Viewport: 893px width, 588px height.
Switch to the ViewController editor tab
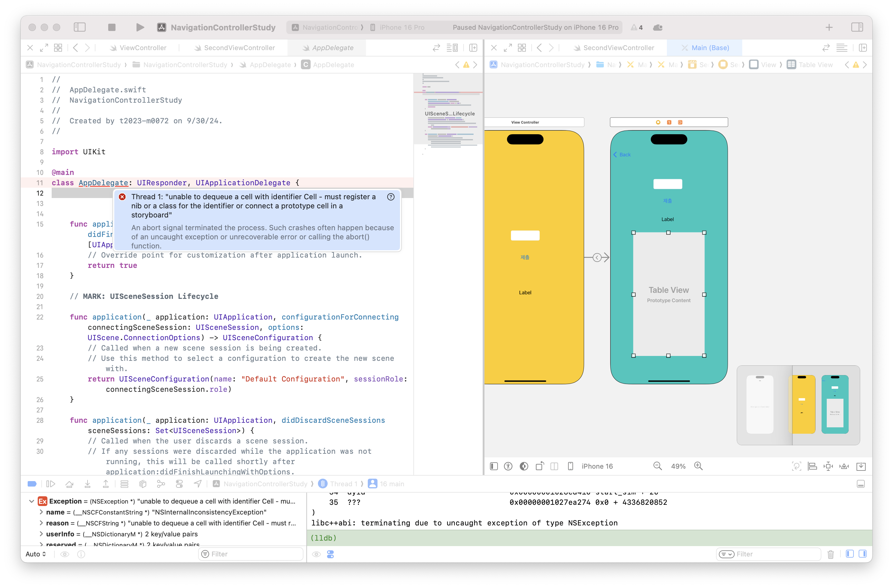point(143,48)
